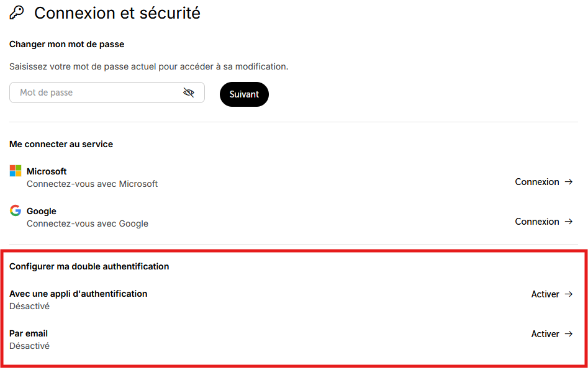Image resolution: width=588 pixels, height=370 pixels.
Task: Click Changer mon mot de passe heading
Action: point(67,44)
